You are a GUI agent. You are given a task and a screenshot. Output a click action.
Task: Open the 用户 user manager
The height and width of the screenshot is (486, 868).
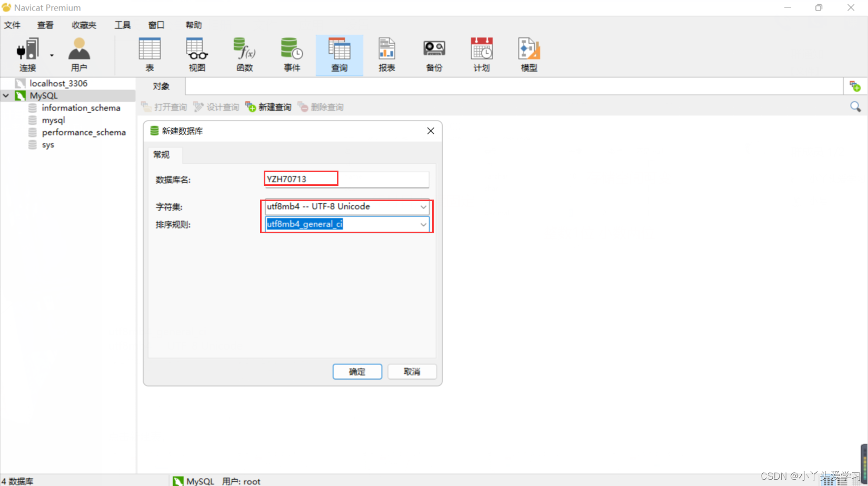coord(79,55)
